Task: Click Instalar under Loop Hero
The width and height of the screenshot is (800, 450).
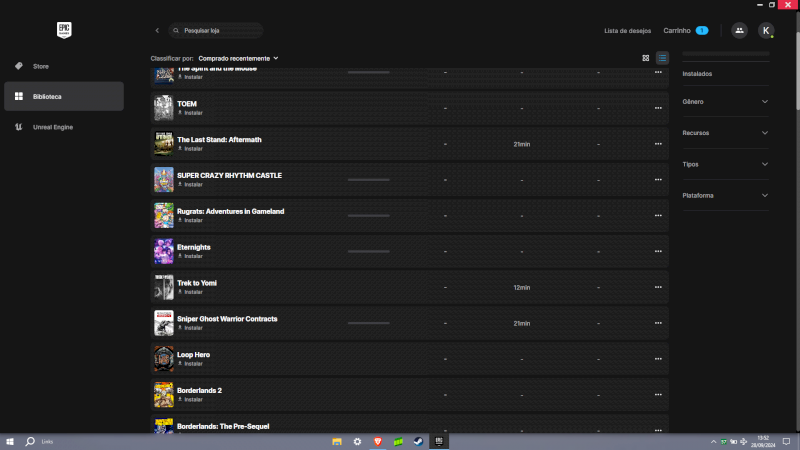Action: click(190, 364)
